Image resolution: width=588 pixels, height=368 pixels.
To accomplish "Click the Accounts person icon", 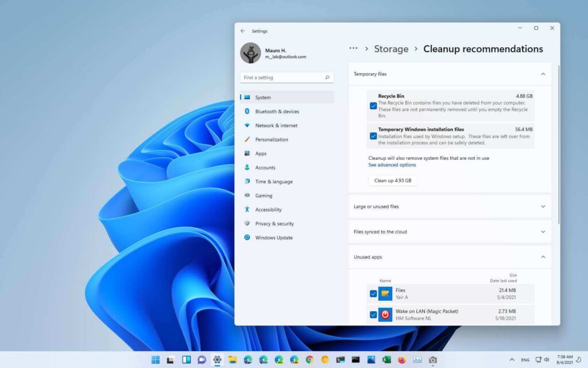I will coord(247,167).
